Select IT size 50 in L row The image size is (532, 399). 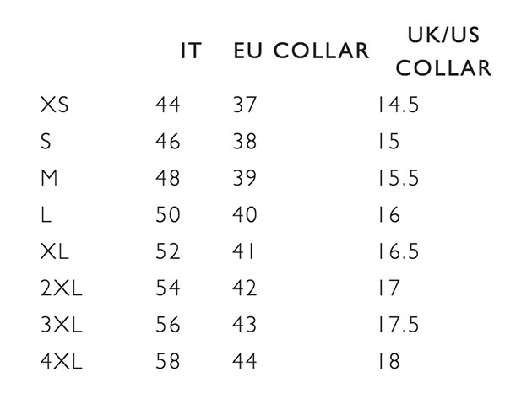[x=167, y=215]
